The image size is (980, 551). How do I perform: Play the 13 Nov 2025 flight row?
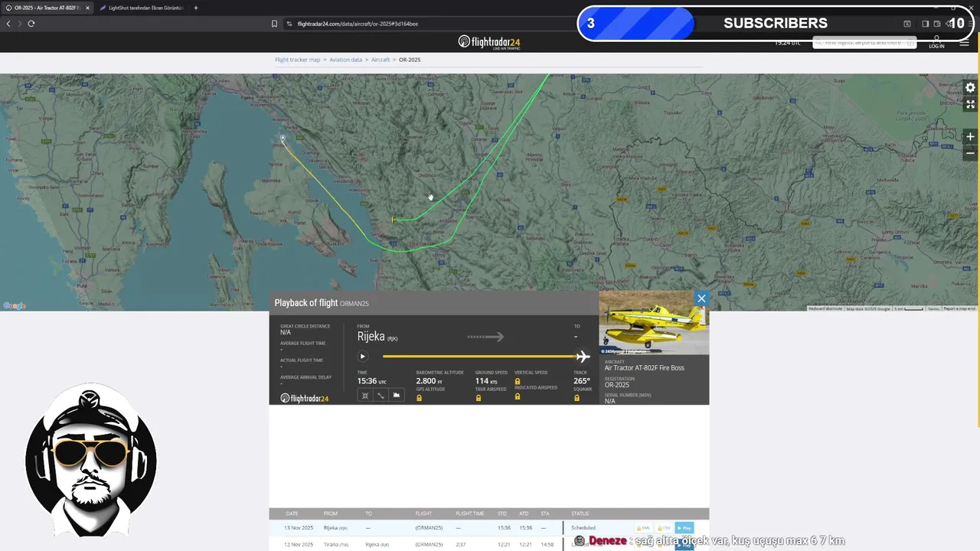coord(684,528)
